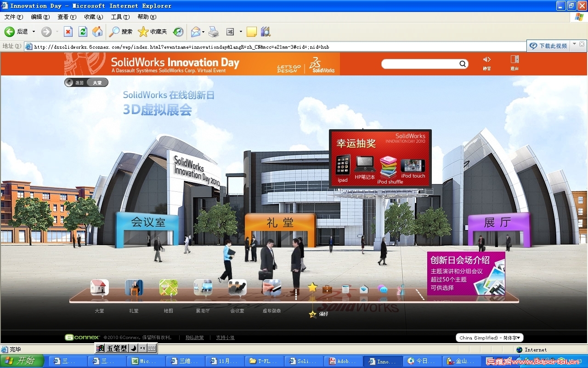This screenshot has height=368, width=588.
Task: Open the chat bubbles icon in the dock
Action: tap(383, 289)
